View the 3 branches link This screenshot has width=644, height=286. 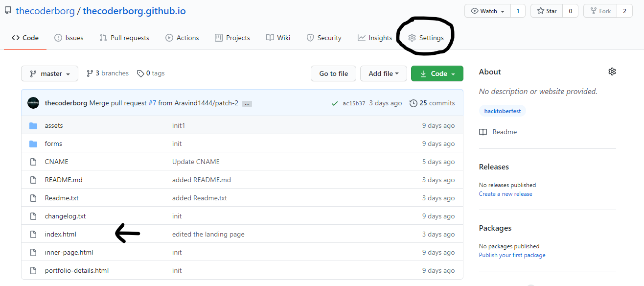point(108,73)
